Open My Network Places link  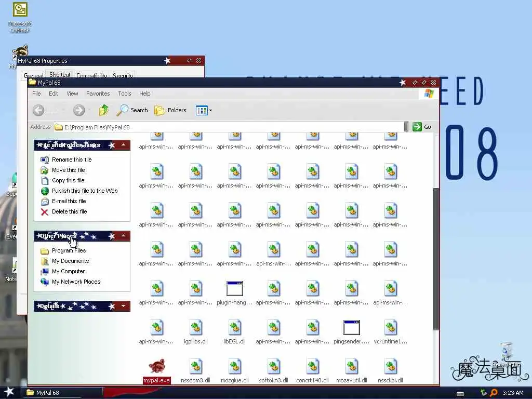tap(71, 282)
